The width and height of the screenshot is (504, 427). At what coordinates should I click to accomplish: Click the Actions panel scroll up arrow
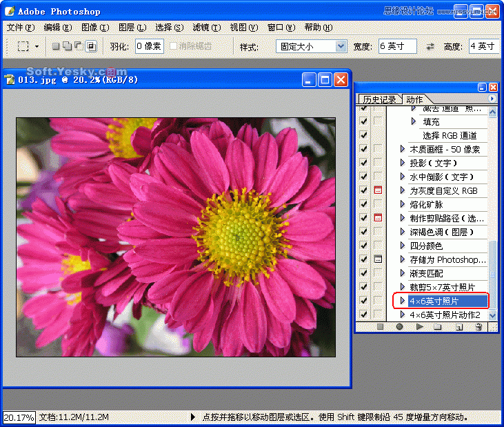pos(492,112)
